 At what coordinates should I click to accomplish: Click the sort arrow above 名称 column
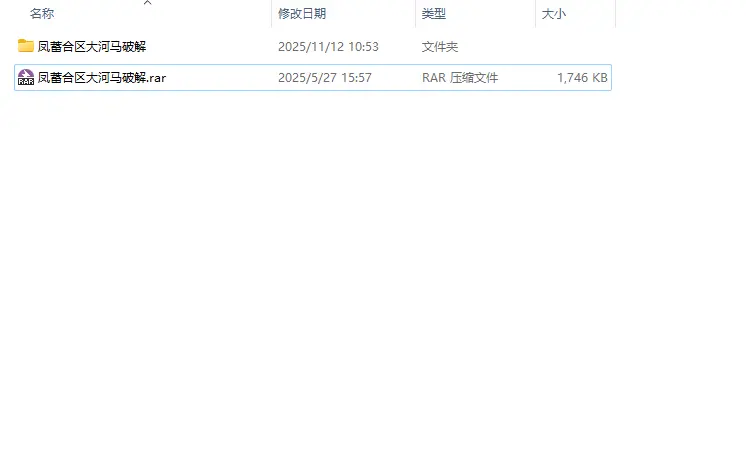click(x=147, y=3)
